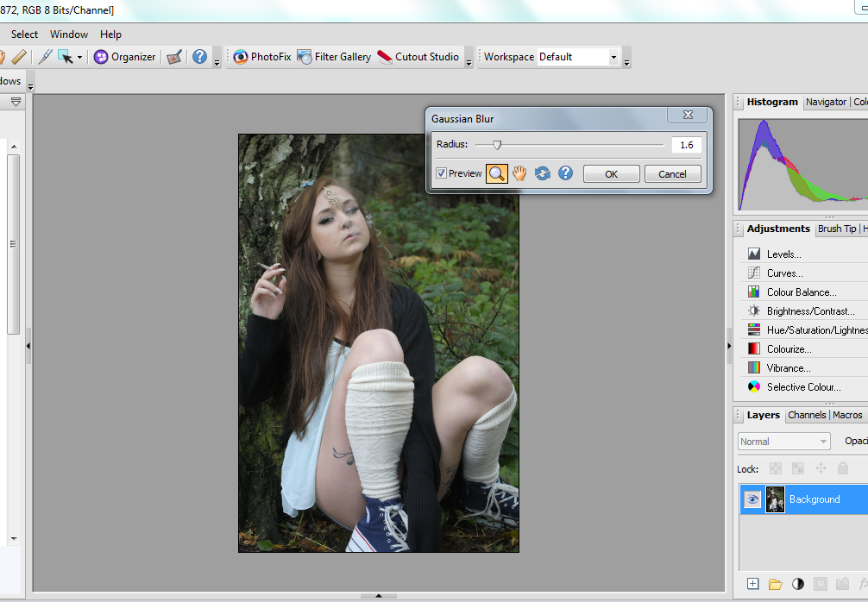Toggle lock transparency icon
This screenshot has width=868, height=602.
776,468
